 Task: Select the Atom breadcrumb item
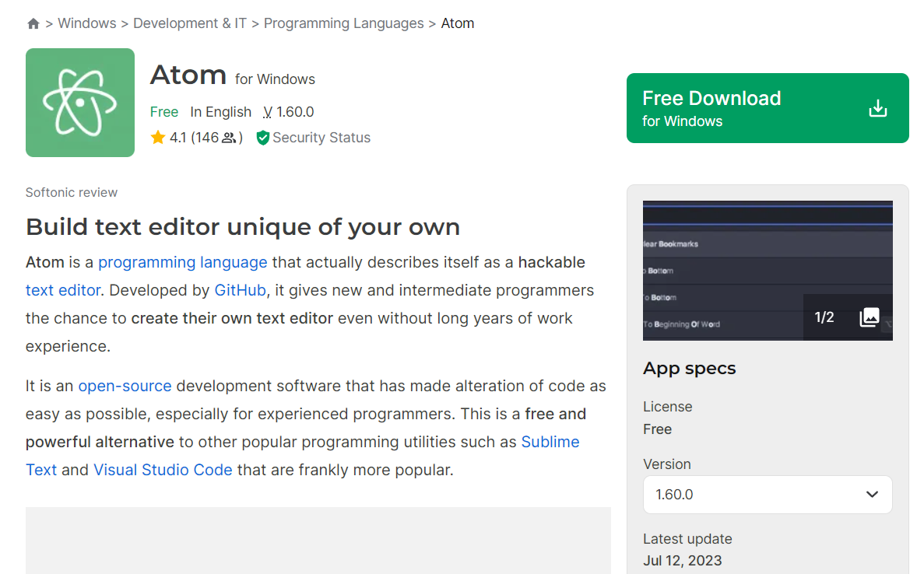click(457, 23)
